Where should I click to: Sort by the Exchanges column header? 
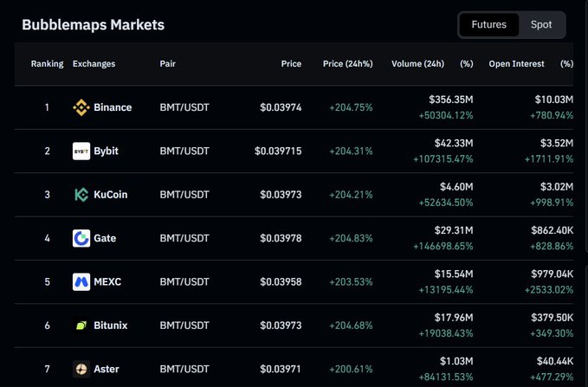94,64
